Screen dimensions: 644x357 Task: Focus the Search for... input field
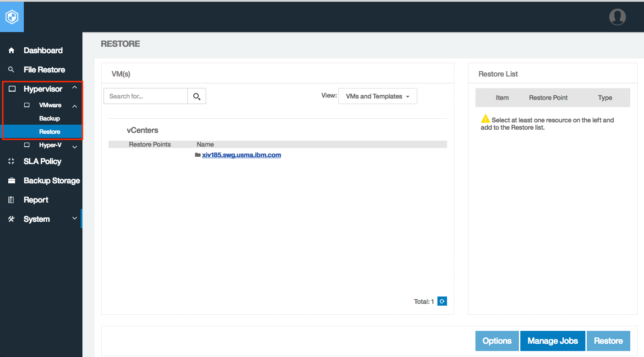pyautogui.click(x=146, y=96)
